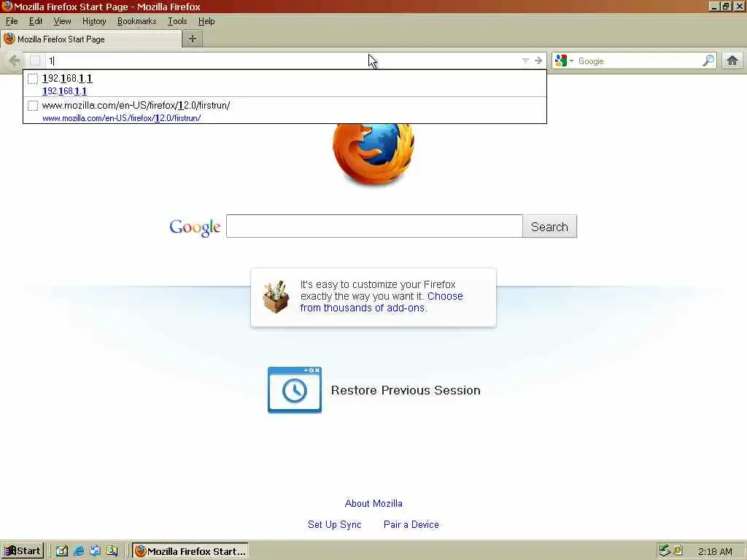Click the add-ons toolbox icon
This screenshot has width=747, height=560.
pos(276,297)
